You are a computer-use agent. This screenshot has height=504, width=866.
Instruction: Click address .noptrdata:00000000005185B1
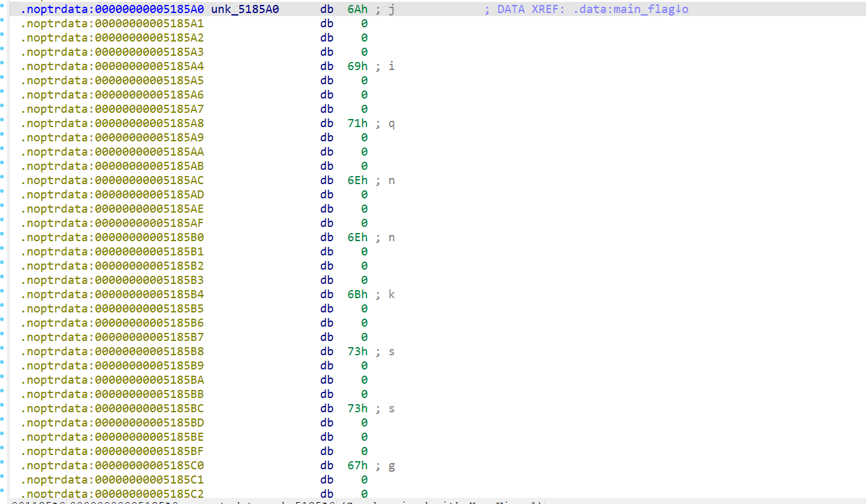(x=112, y=252)
